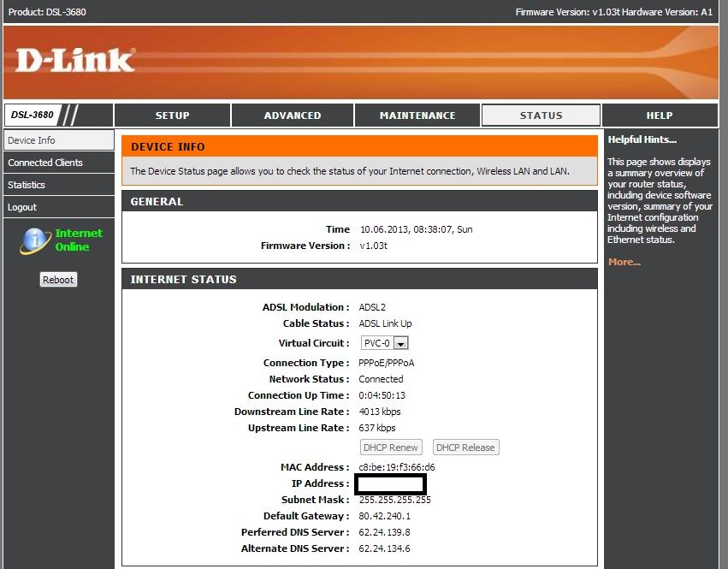Click the Network Status value Connected
The height and width of the screenshot is (569, 728).
(381, 379)
